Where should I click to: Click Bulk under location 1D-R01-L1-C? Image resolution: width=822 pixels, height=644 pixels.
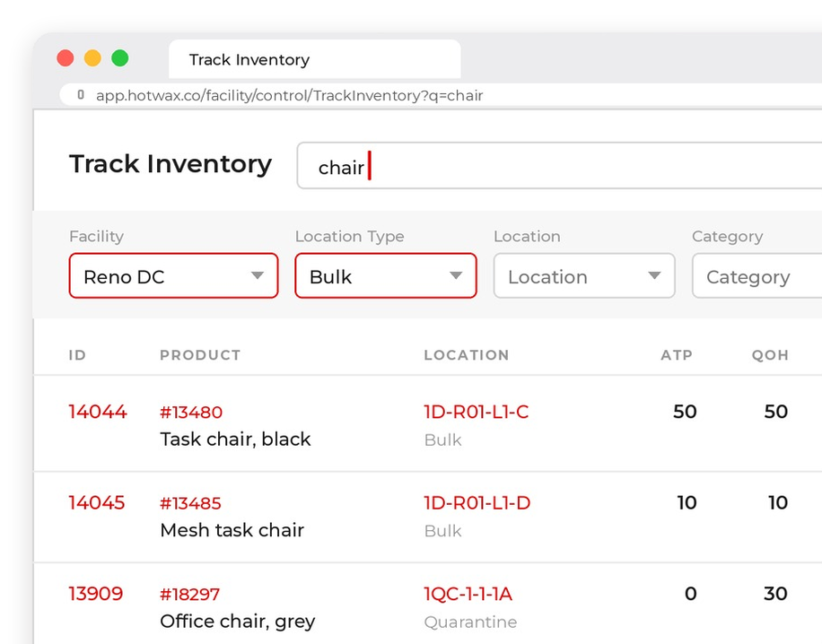tap(443, 439)
